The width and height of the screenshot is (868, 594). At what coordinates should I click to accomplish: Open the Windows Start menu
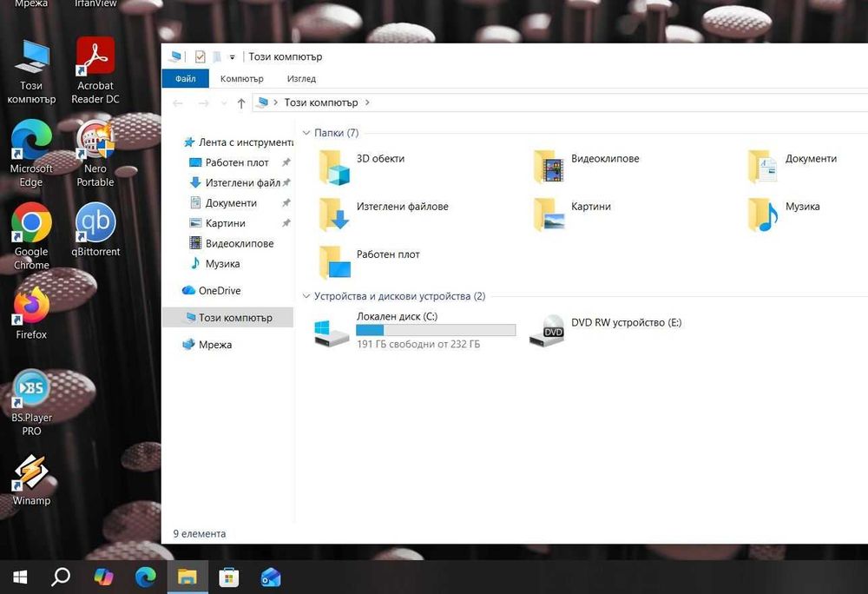(x=20, y=577)
